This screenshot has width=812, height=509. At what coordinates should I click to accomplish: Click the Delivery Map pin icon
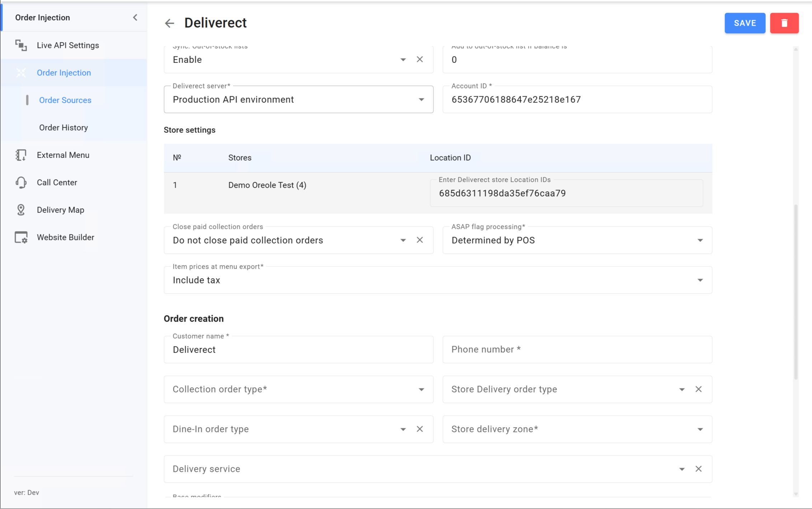tap(21, 210)
